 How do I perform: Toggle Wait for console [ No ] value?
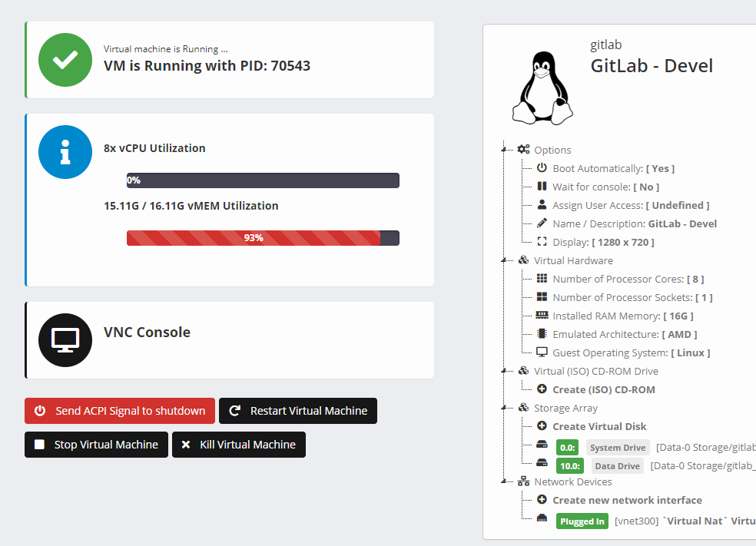click(x=646, y=187)
